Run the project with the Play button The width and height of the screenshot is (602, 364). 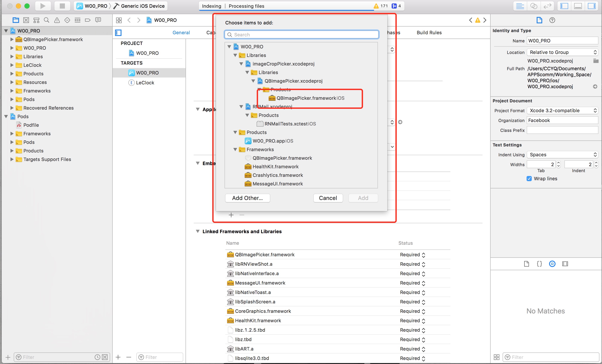pos(43,6)
